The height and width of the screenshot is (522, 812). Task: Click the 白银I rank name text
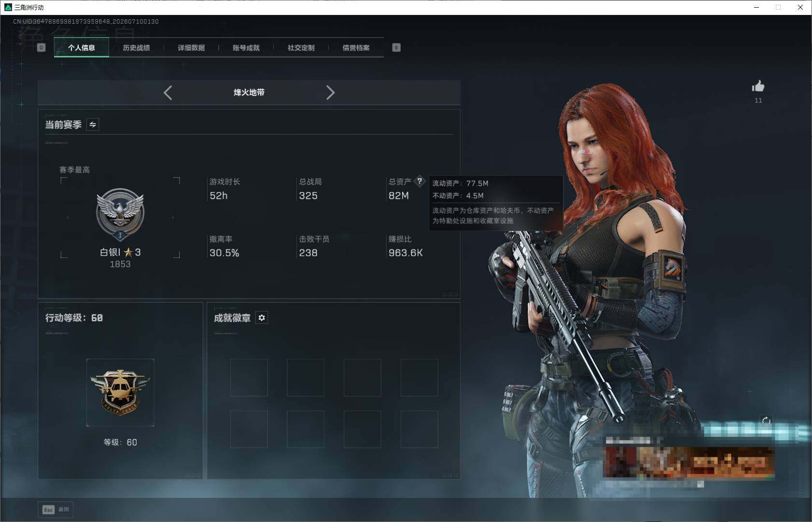point(110,252)
